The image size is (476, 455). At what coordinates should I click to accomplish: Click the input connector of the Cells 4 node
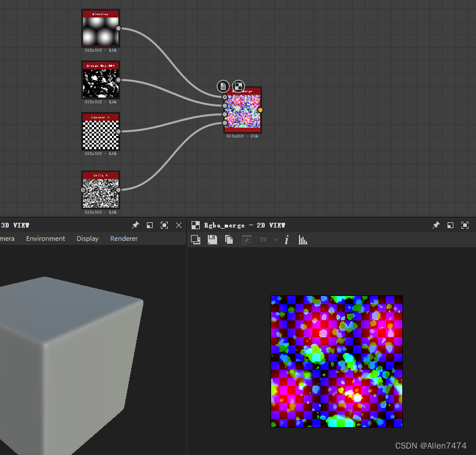83,190
